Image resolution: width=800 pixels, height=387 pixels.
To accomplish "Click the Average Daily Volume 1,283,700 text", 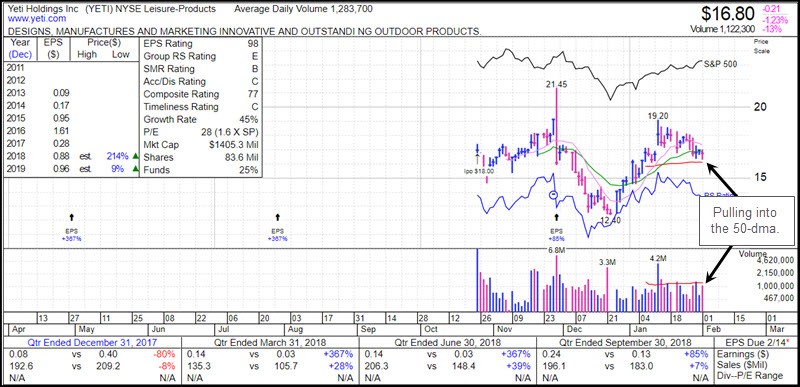I will click(x=304, y=9).
